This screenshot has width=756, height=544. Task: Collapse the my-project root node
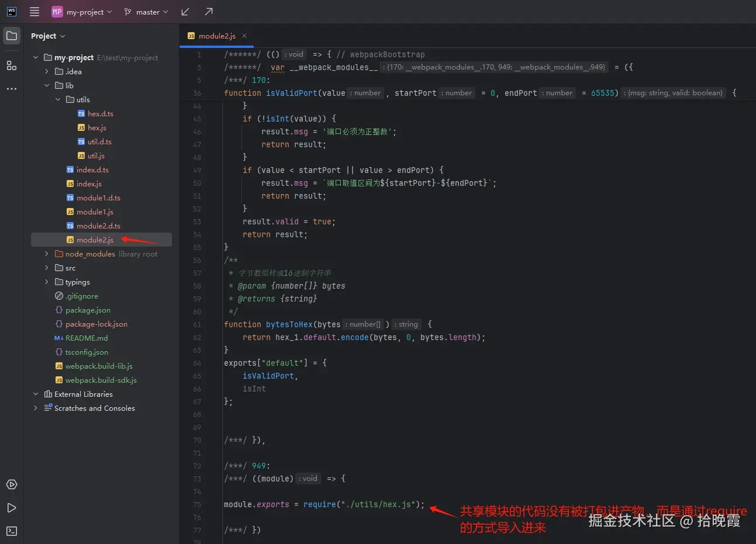[x=36, y=57]
